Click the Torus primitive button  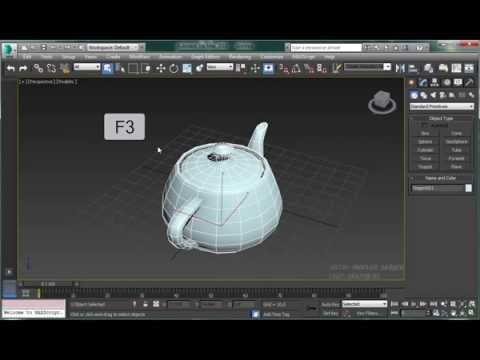point(425,158)
